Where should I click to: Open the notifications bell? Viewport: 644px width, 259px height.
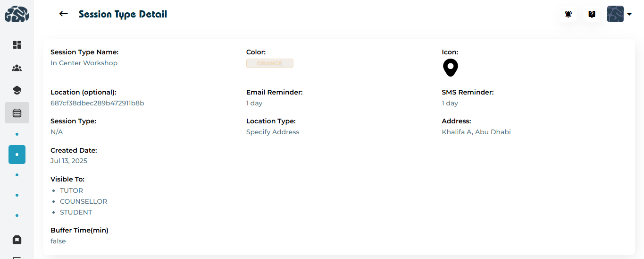(x=568, y=14)
